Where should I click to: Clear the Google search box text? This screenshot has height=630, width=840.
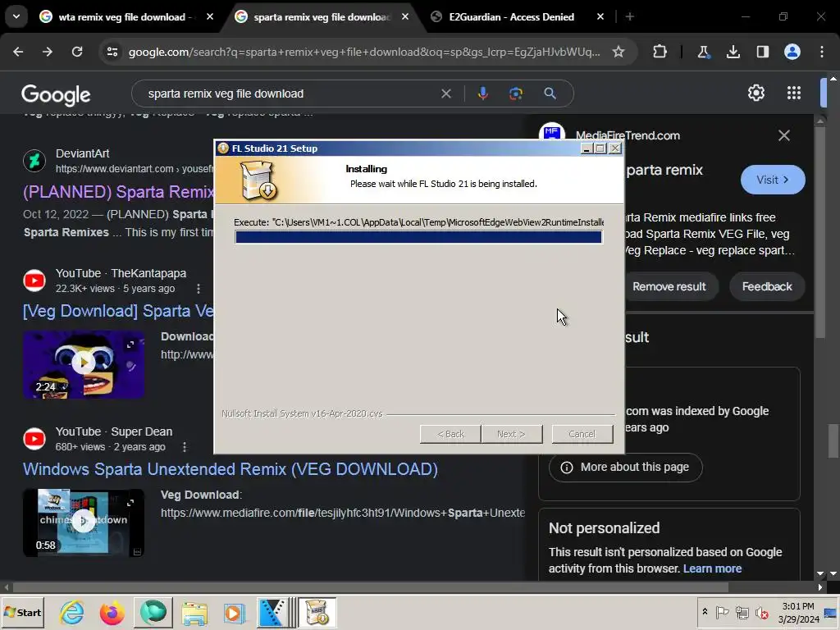click(x=445, y=94)
